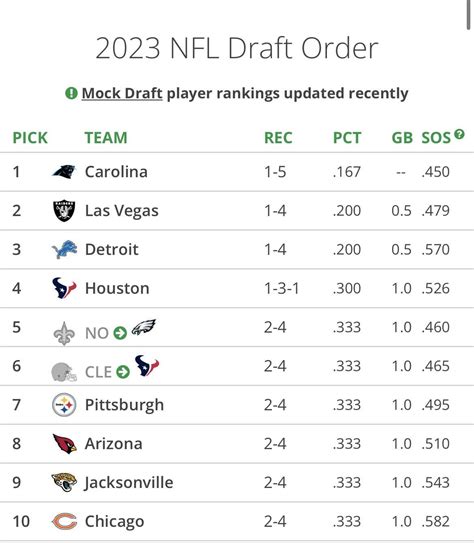Sort by the REC column header
Screen dimensions: 474x543
[x=278, y=137]
